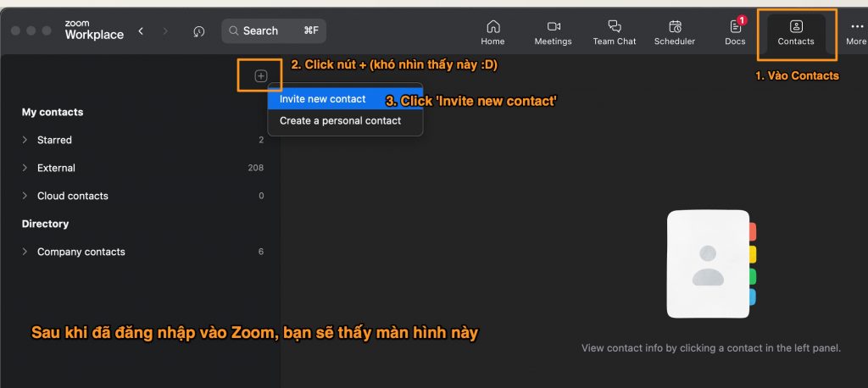Click the Zoom Workplace logo

pyautogui.click(x=94, y=31)
